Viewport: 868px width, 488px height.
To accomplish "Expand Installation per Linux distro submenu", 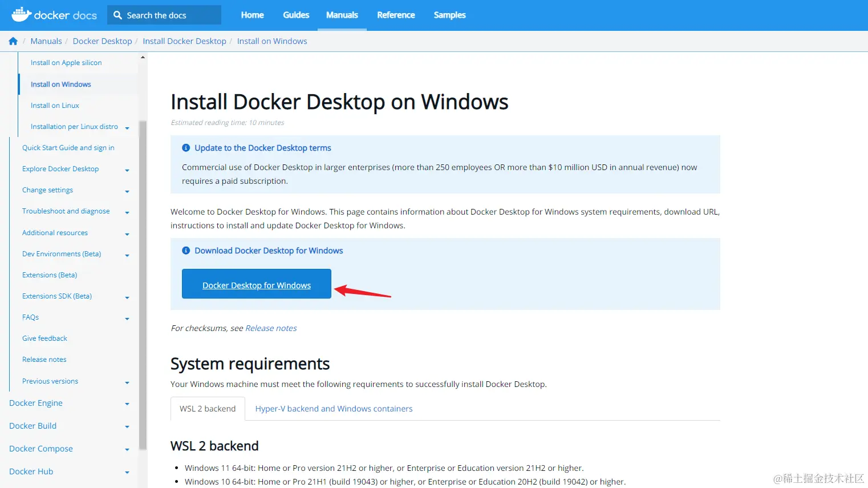I will tap(127, 128).
